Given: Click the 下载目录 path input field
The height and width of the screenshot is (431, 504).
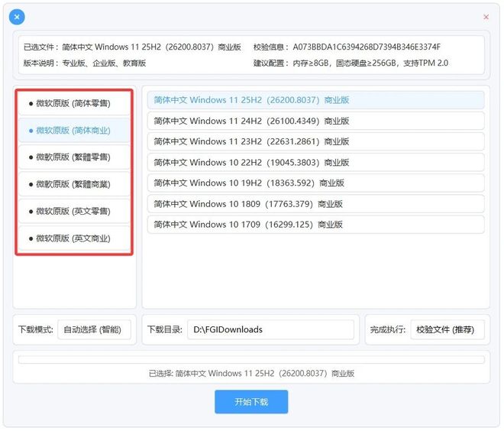Looking at the screenshot, I should coord(271,329).
